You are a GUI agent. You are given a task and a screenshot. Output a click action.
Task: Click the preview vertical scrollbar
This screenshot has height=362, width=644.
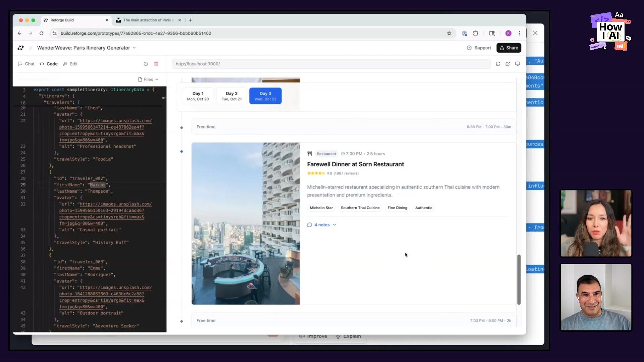pyautogui.click(x=519, y=279)
